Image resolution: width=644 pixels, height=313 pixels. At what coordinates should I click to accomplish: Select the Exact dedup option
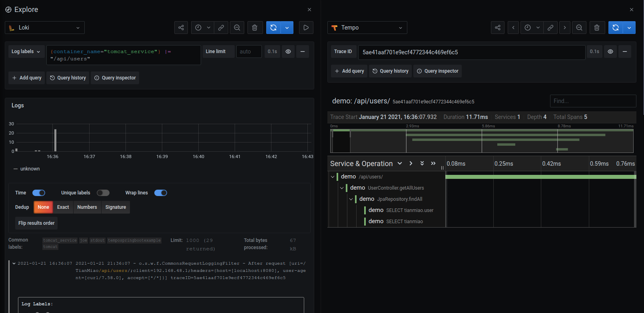[63, 207]
